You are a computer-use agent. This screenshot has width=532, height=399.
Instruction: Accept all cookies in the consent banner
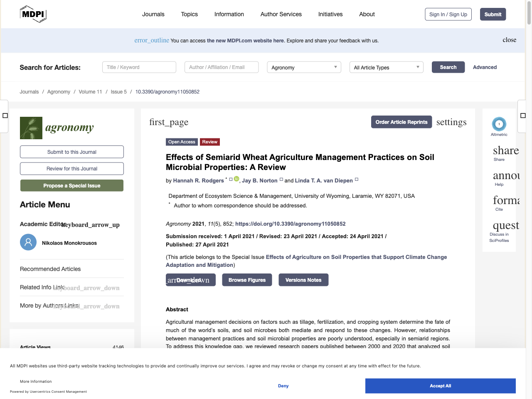point(440,386)
